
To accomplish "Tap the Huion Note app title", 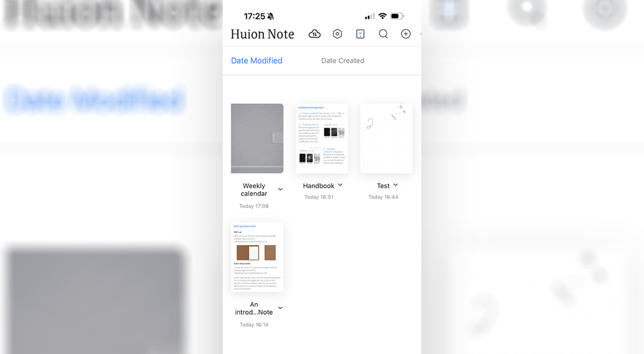I will click(262, 34).
